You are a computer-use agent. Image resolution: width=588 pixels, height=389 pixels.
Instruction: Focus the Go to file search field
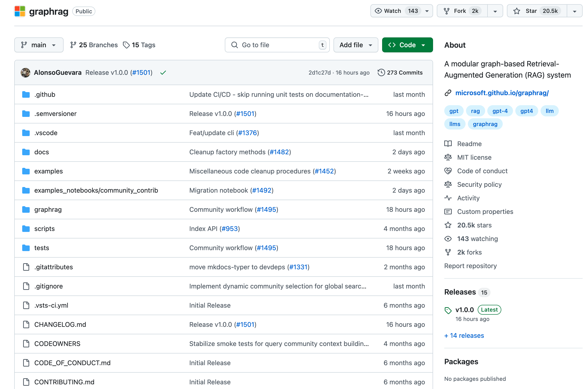tap(277, 45)
